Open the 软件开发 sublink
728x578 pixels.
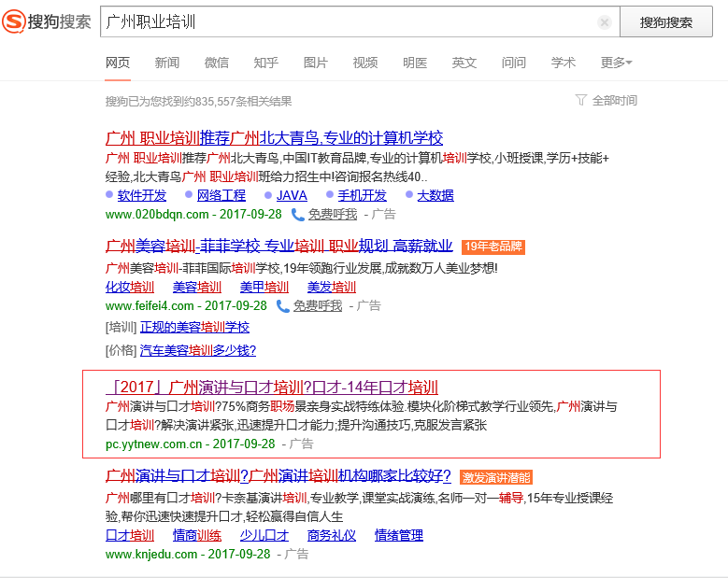coord(142,195)
